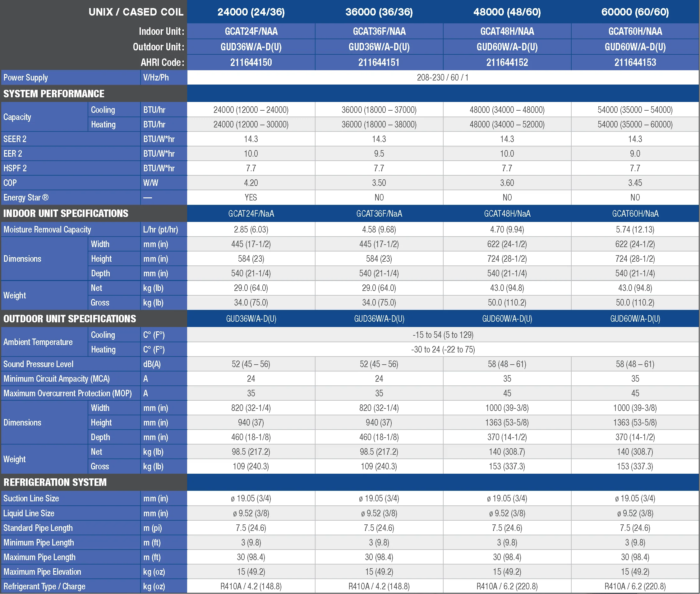Click cooling capacity '24000 (12000 – 24000)'
This screenshot has height=594, width=700.
[x=251, y=110]
